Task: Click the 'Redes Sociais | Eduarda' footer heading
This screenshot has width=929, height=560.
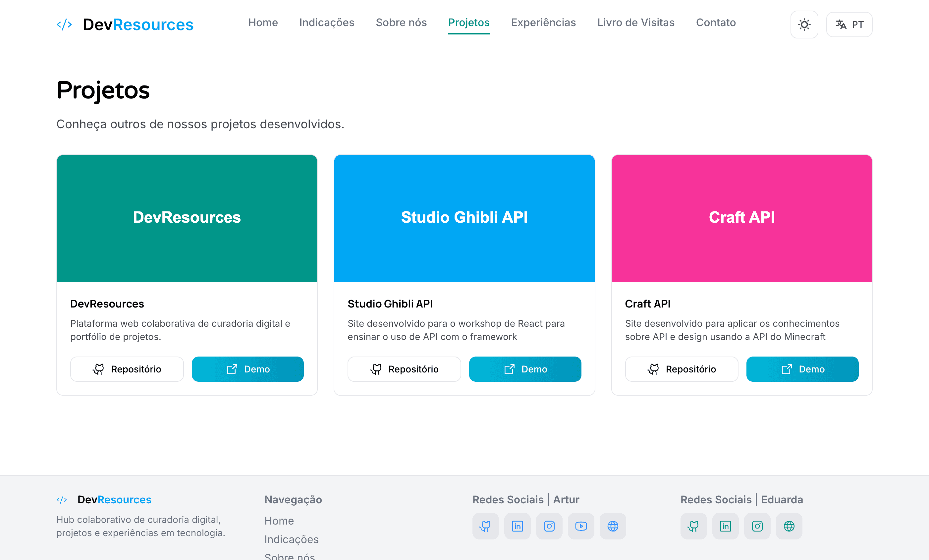Action: (x=741, y=500)
